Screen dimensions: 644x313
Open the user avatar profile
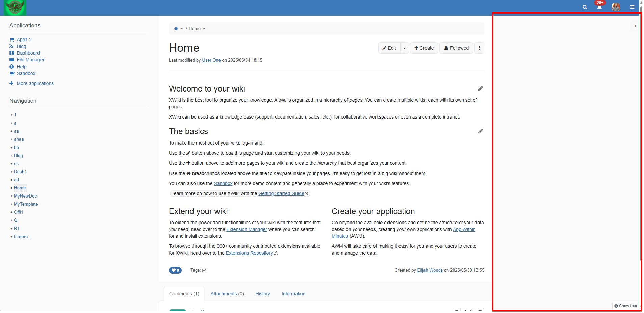[616, 7]
